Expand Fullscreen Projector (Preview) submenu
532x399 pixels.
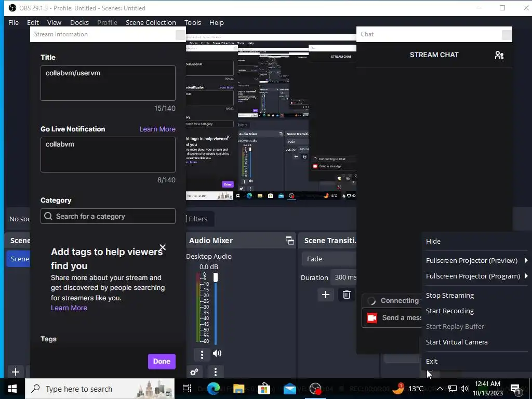coord(475,261)
